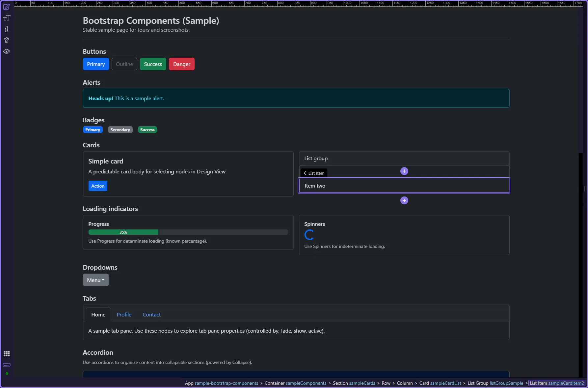The image size is (588, 388).
Task: Select List Group listGroupSample in breadcrumb
Action: click(x=495, y=383)
